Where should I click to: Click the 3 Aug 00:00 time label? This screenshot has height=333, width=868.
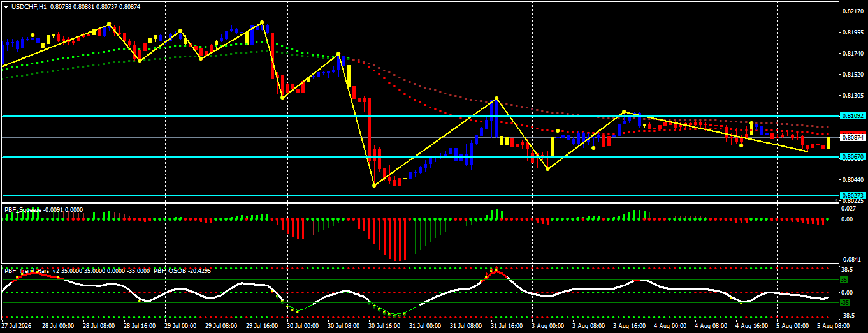[548, 325]
